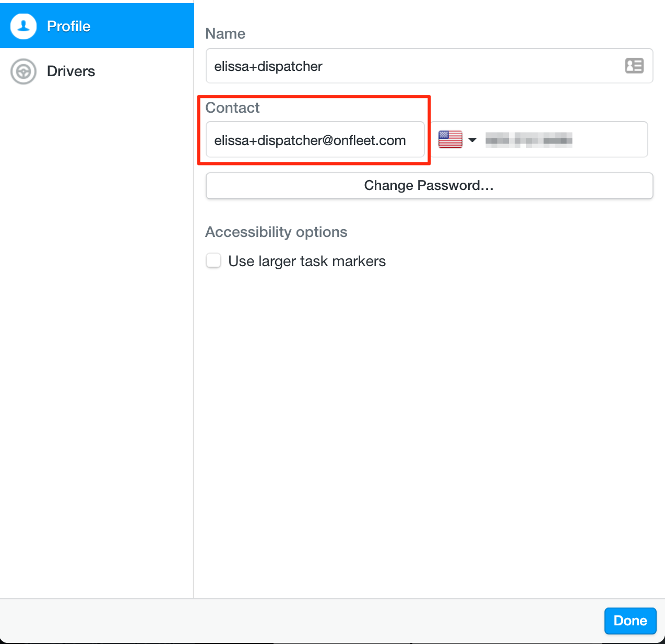Screen dimensions: 665x644
Task: Click the 'Name' section label
Action: pos(225,33)
